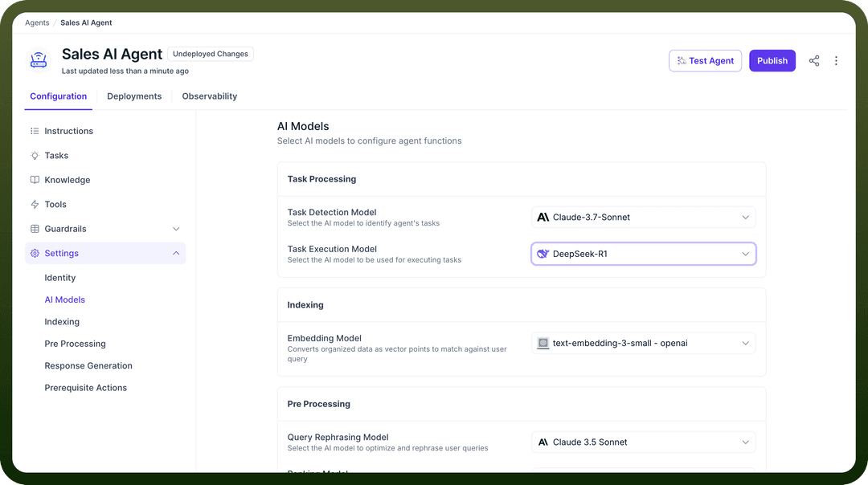Open the Task Detection Model dropdown
The height and width of the screenshot is (485, 868).
643,218
